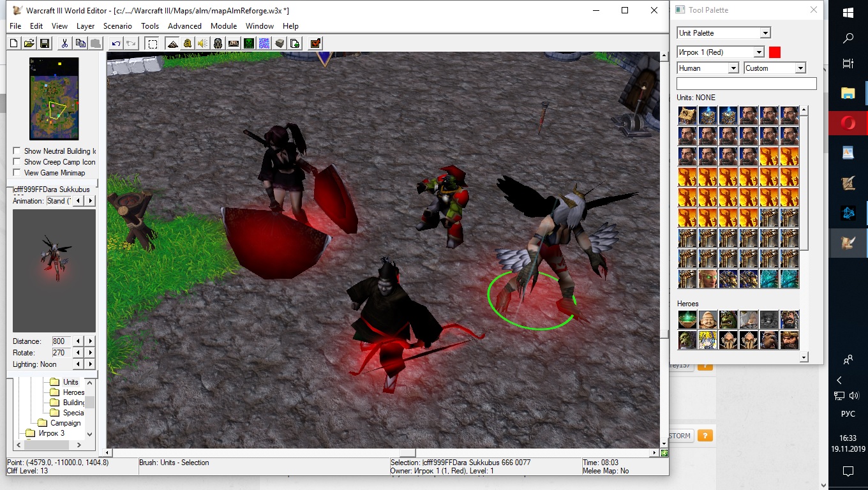Click the palette's scroll-down arrow
868x490 pixels.
tap(804, 357)
